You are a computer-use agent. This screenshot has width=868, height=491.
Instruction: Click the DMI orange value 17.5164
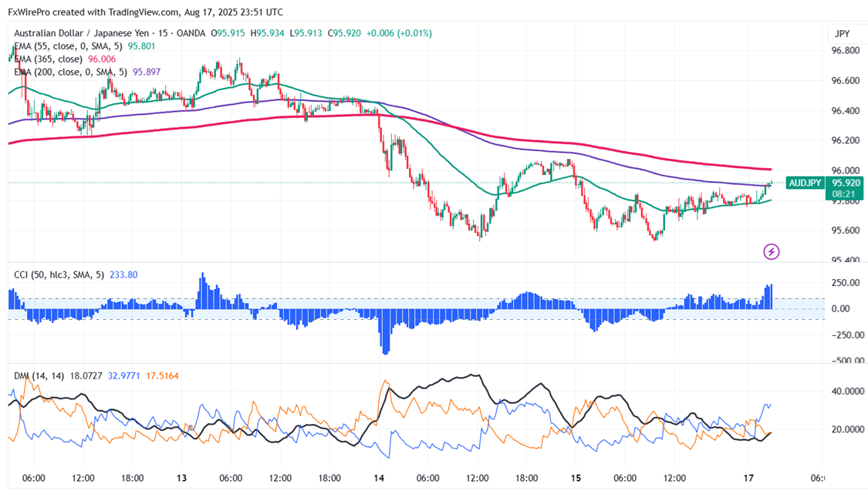(x=162, y=376)
